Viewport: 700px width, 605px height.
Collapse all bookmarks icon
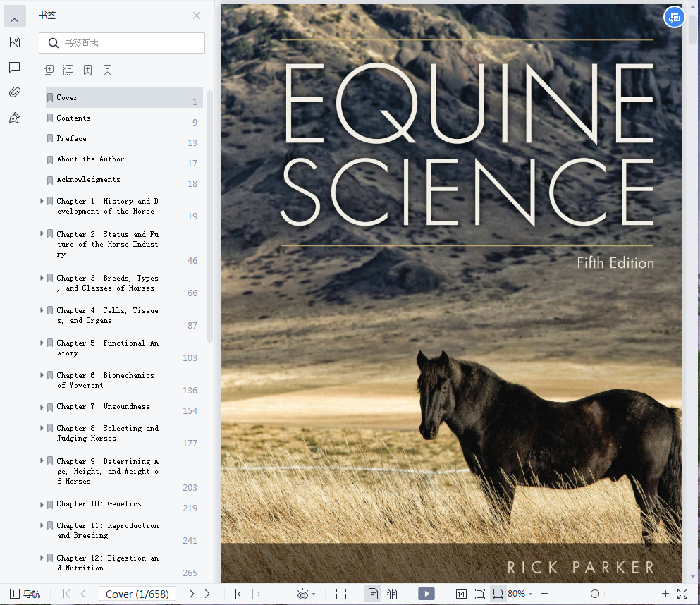(68, 70)
